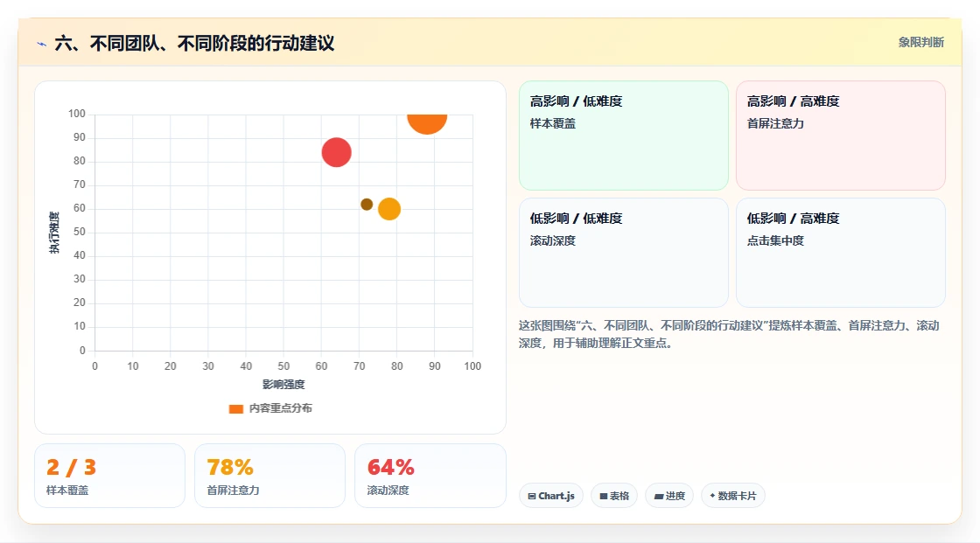
Task: Click the icon inside the 表格 chip
Action: coord(604,496)
